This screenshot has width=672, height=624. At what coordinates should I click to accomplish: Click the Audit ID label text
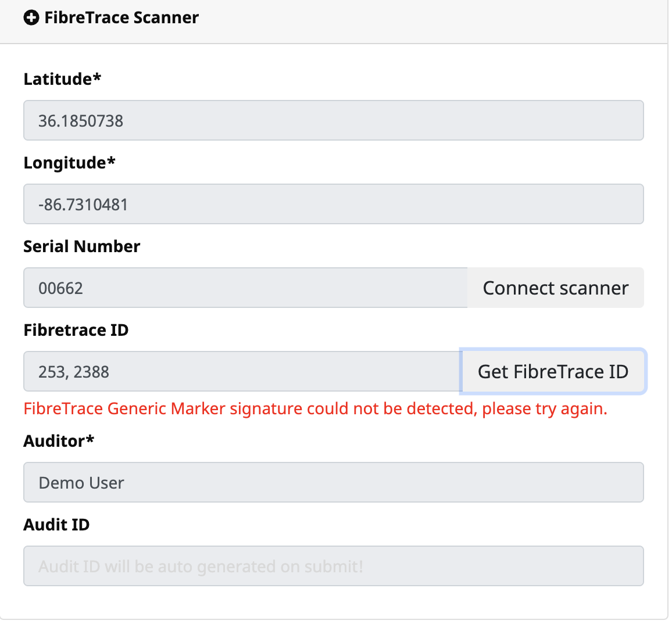(56, 525)
